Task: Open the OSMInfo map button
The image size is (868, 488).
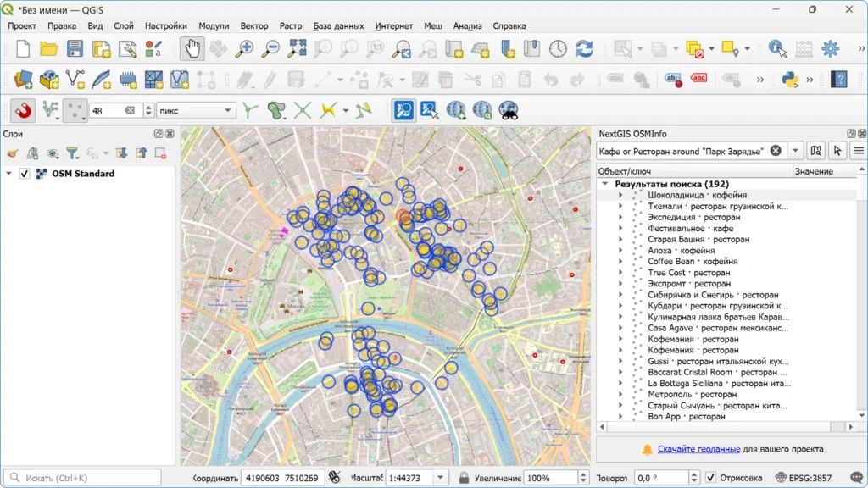Action: (x=816, y=151)
